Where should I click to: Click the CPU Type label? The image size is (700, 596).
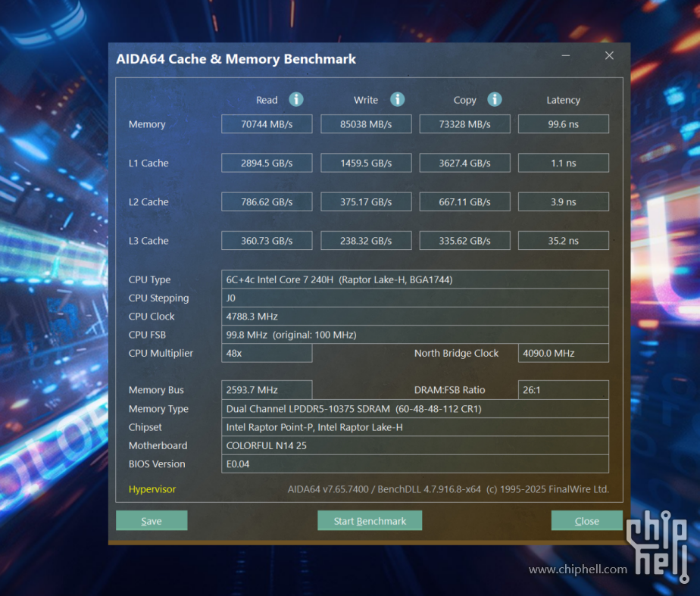149,279
